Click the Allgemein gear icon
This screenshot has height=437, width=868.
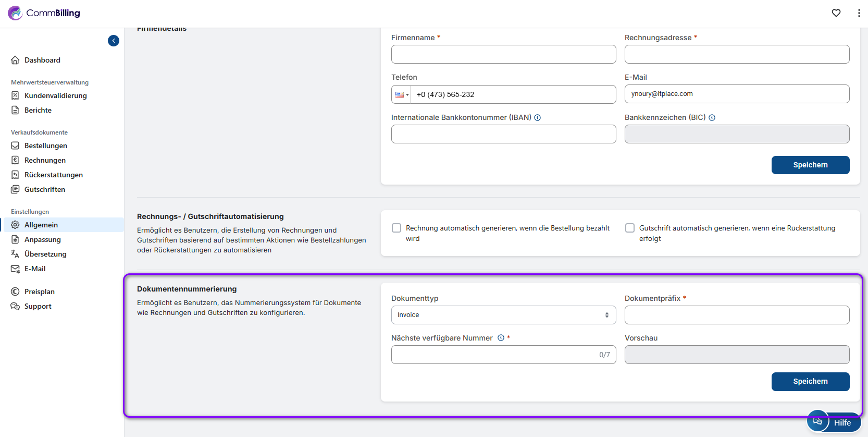coord(15,225)
